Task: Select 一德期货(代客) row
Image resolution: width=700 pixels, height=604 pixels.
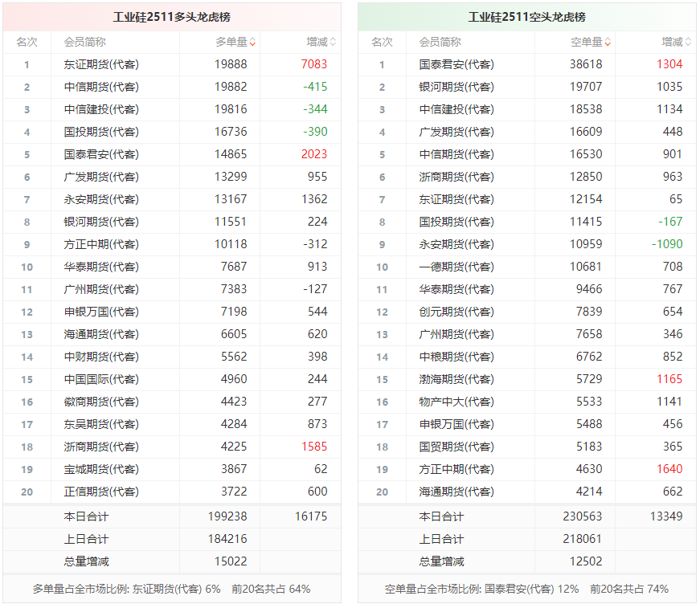Action: pyautogui.click(x=526, y=267)
